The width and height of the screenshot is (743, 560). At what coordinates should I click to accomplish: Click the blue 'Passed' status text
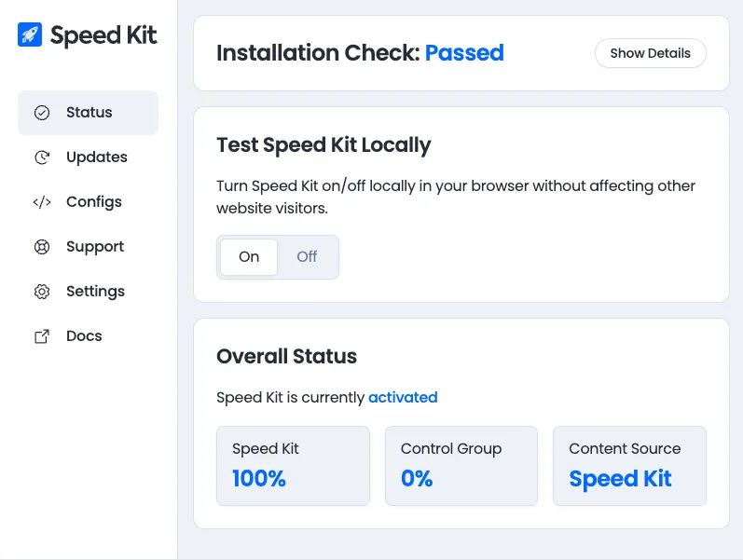pos(464,52)
